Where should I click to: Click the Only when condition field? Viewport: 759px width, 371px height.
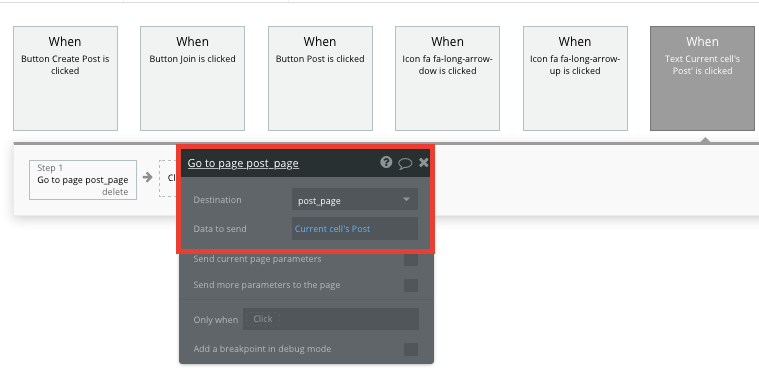point(331,319)
